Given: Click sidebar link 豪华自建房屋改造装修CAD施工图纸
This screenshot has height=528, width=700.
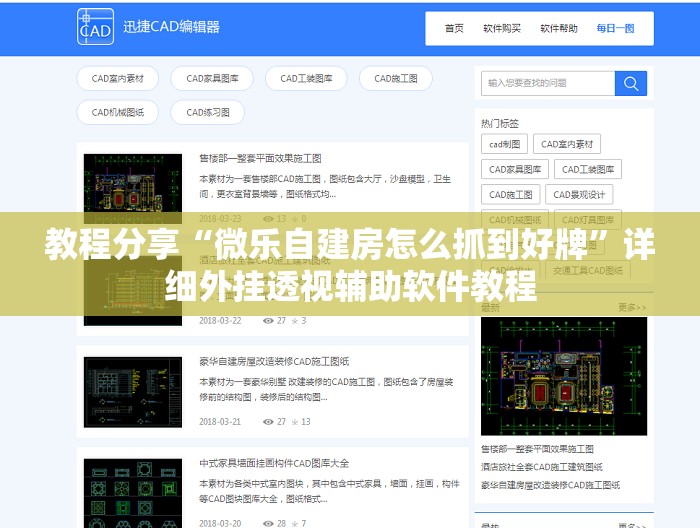Looking at the screenshot, I should 550,485.
